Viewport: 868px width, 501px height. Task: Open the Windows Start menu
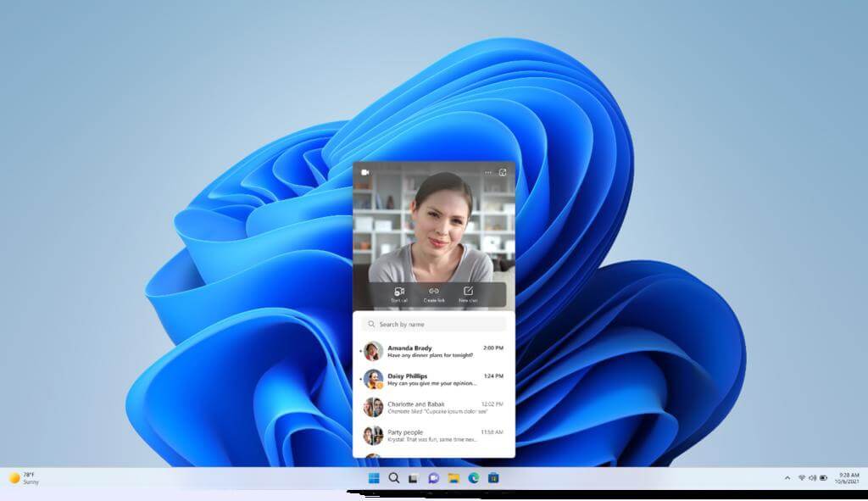click(374, 478)
